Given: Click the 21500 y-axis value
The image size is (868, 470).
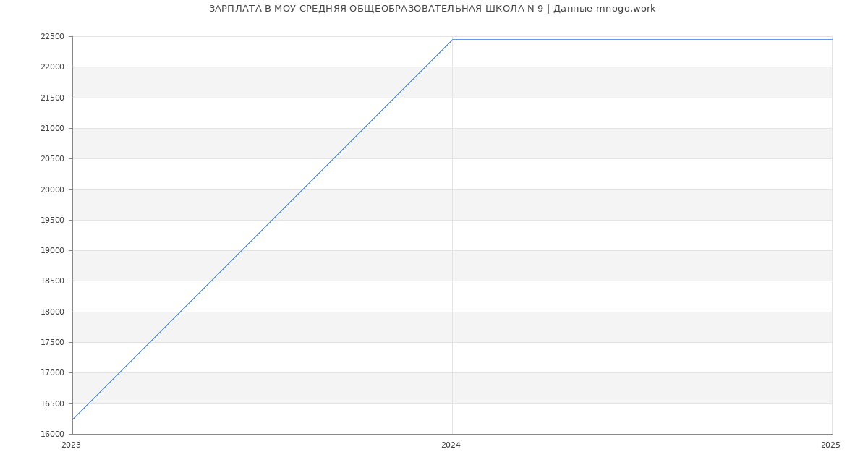Looking at the screenshot, I should tap(53, 98).
